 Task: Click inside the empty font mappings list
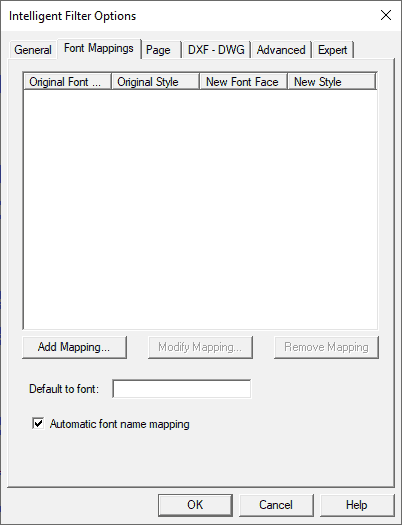[x=200, y=209]
